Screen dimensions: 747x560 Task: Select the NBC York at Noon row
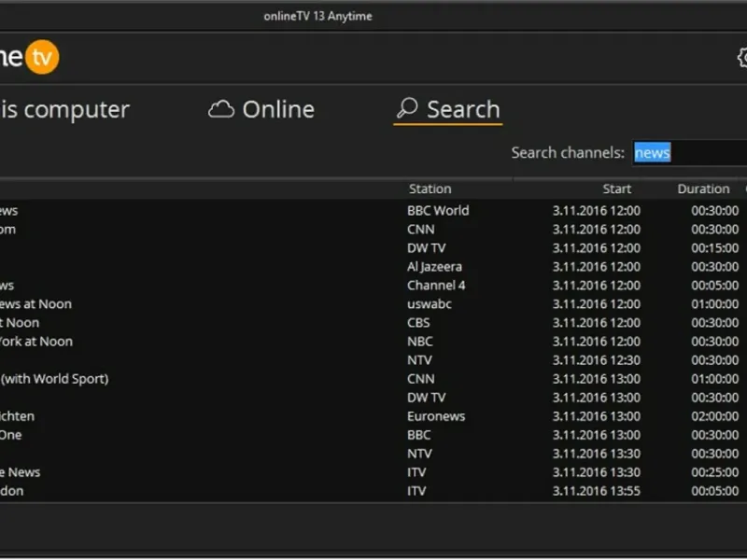tap(373, 342)
